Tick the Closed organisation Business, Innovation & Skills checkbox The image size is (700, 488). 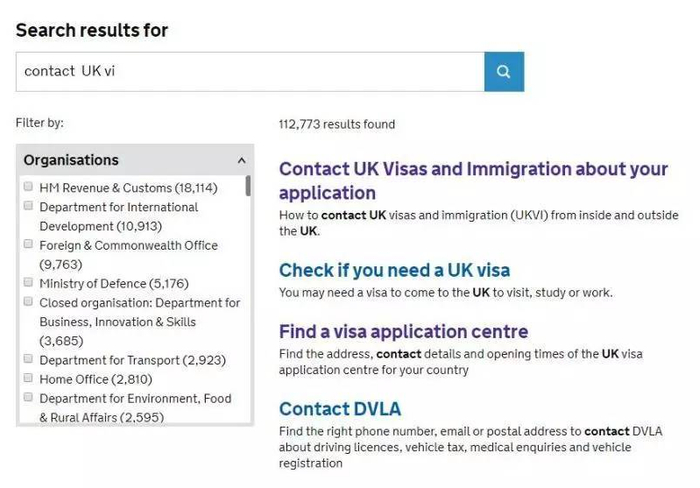point(29,302)
